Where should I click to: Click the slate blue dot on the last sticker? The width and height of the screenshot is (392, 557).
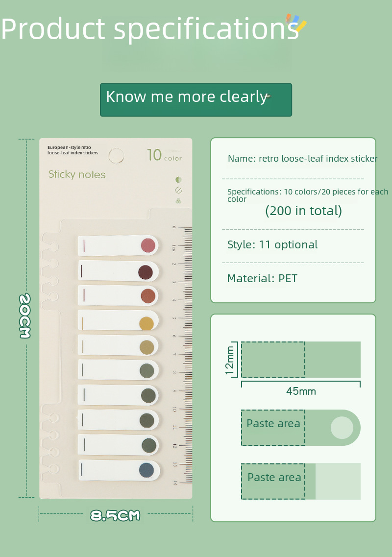147,471
